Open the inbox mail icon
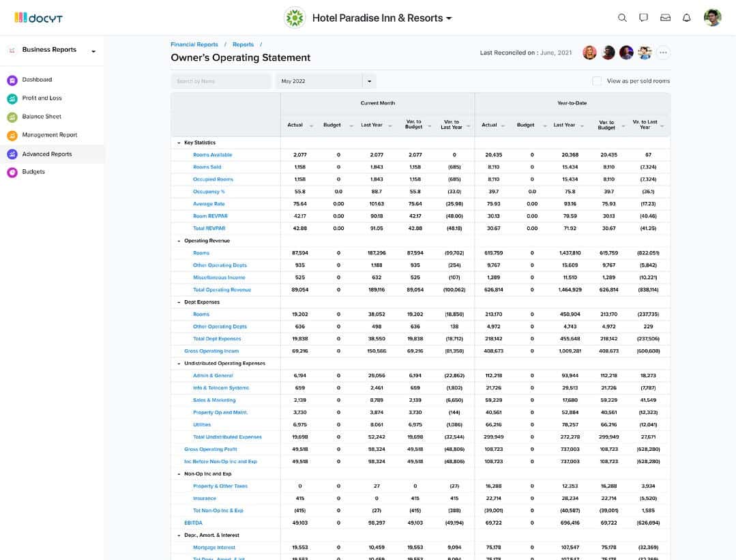 coord(665,18)
